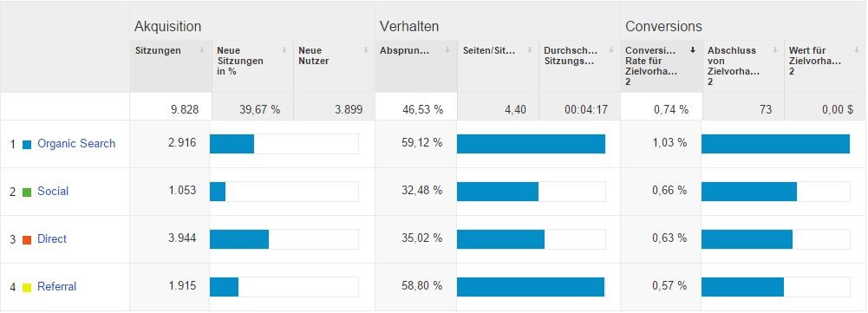Select the Durchschnittliche Sitzungsdauer column header
The width and height of the screenshot is (868, 313).
tap(579, 65)
